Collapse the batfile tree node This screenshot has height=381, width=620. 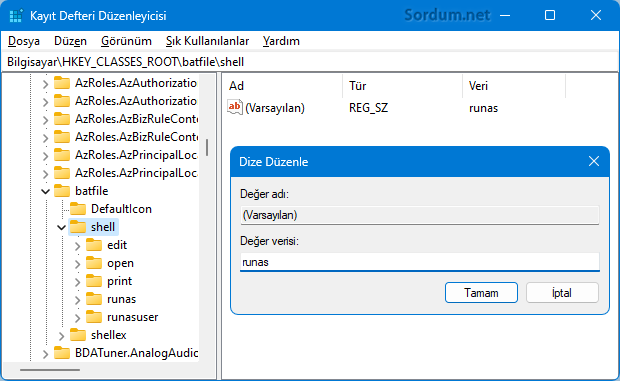point(45,192)
